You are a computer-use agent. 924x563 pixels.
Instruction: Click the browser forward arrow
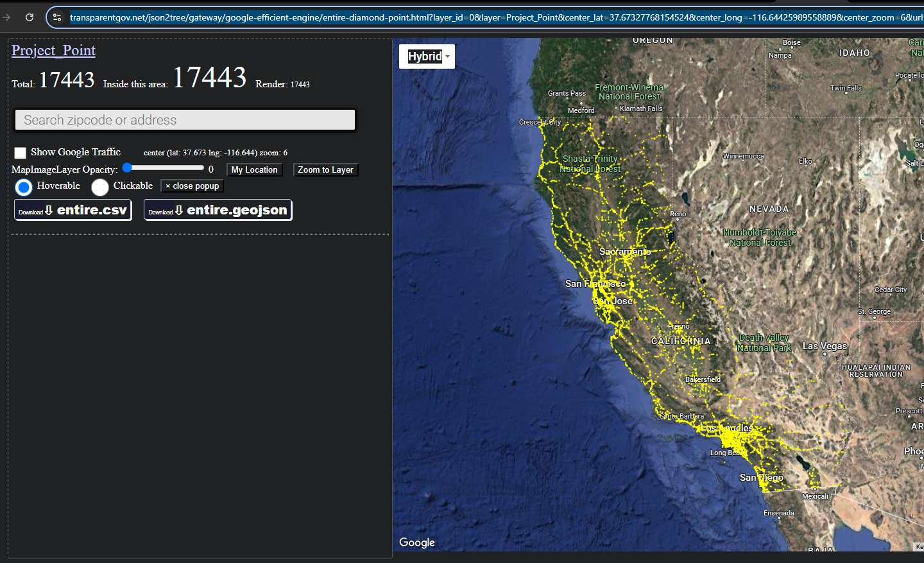[x=6, y=17]
